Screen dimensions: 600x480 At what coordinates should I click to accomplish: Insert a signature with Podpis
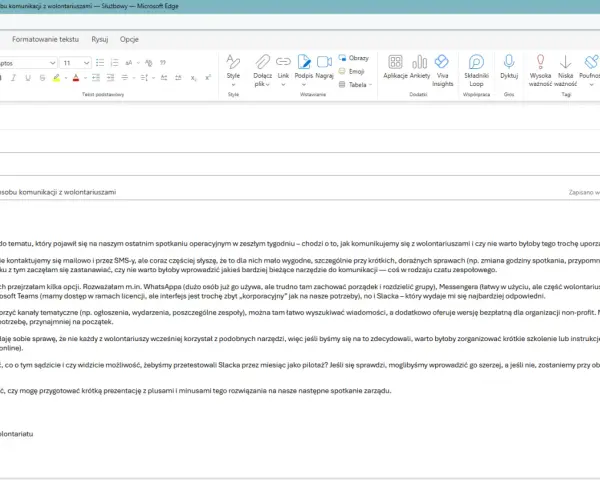pyautogui.click(x=304, y=70)
